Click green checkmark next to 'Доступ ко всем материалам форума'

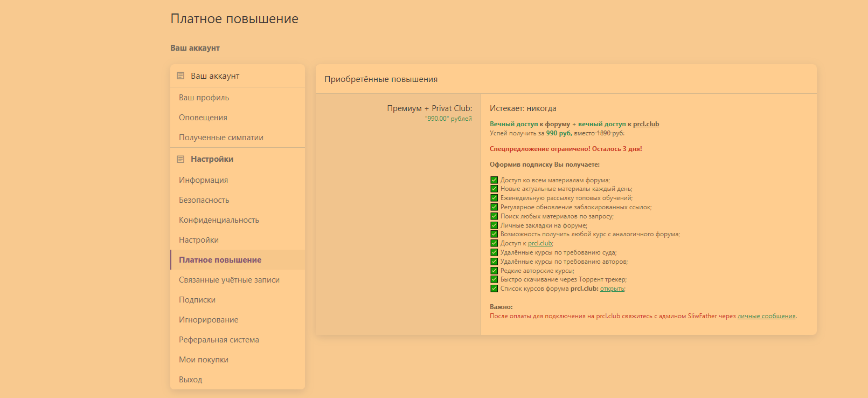pyautogui.click(x=494, y=180)
